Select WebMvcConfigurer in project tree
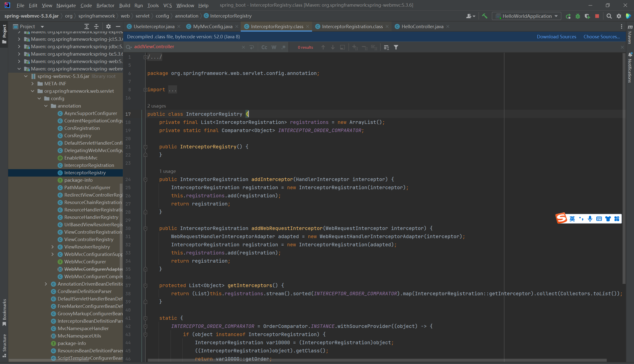Viewport: 634px width, 364px height. pos(85,261)
